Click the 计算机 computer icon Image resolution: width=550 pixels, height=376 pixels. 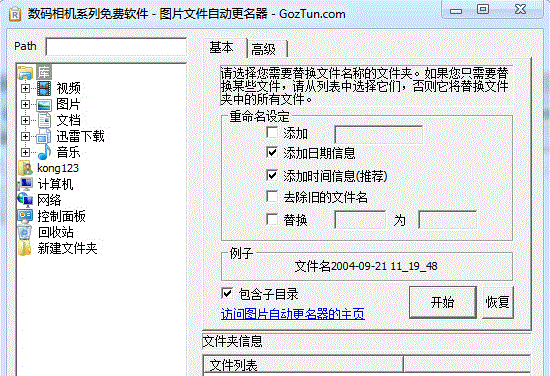tap(26, 184)
